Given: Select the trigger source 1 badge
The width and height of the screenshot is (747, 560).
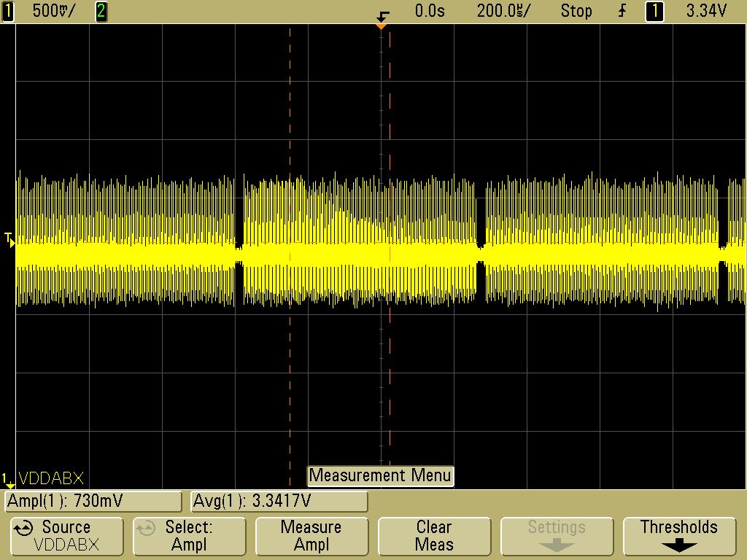Looking at the screenshot, I should (x=654, y=11).
